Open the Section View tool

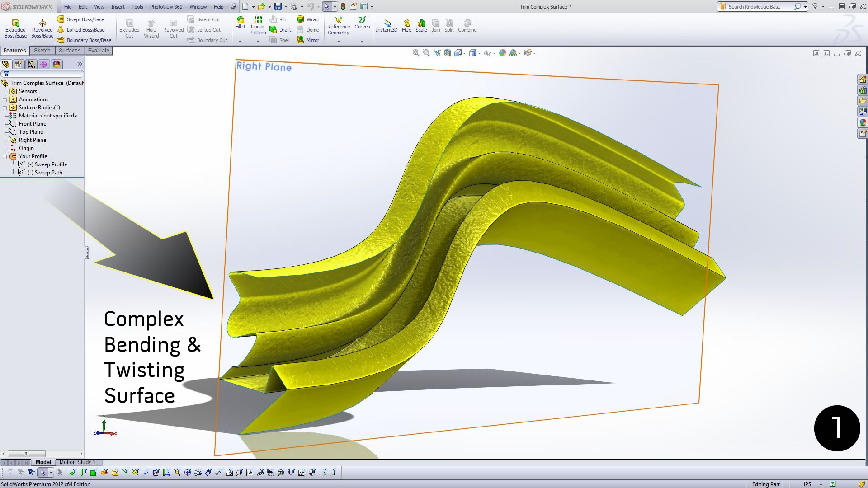coord(448,53)
